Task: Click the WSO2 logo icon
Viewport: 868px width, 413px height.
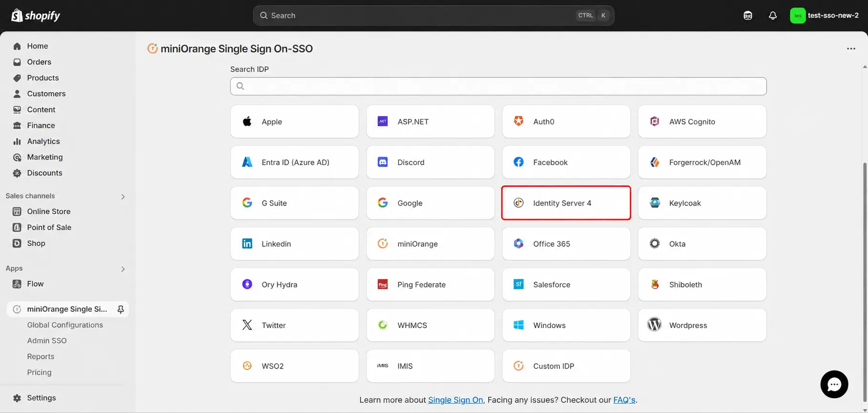Action: pyautogui.click(x=247, y=366)
